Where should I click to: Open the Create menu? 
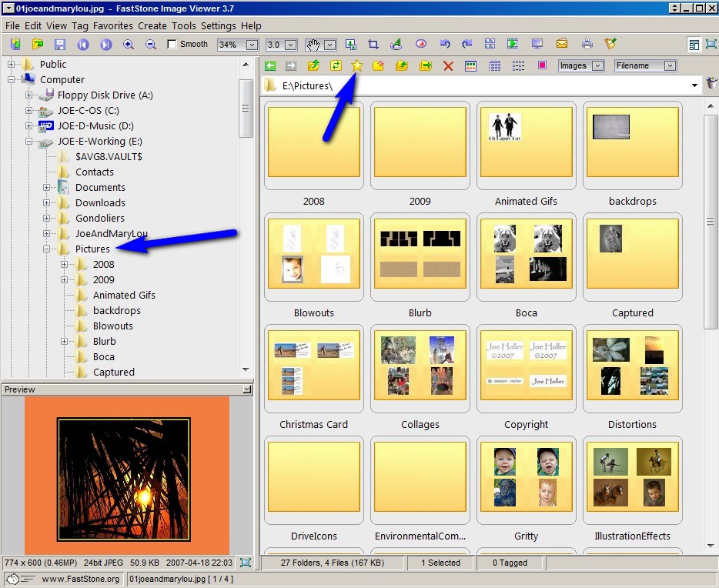(x=152, y=25)
